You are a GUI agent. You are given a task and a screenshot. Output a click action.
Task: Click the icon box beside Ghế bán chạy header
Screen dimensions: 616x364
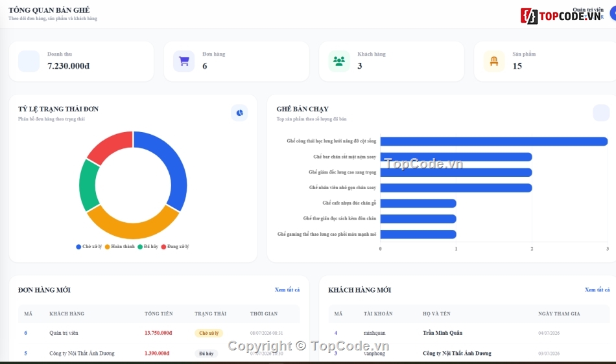(601, 113)
